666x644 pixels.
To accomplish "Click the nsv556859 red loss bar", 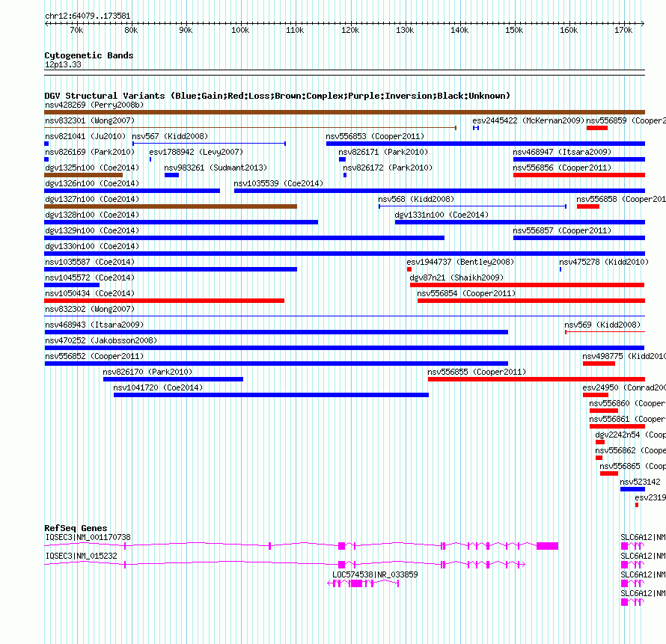I will coord(597,128).
